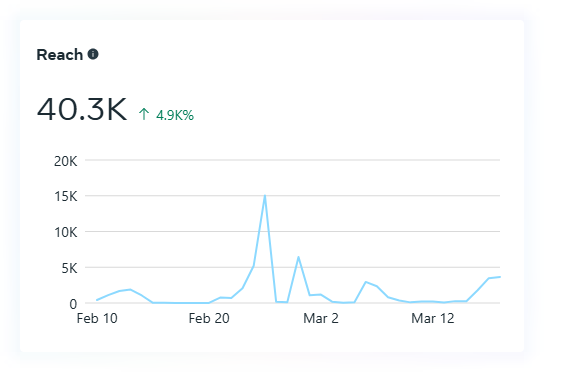Viewport: 564px width, 392px height.
Task: Click the Feb 10 axis label
Action: [97, 318]
